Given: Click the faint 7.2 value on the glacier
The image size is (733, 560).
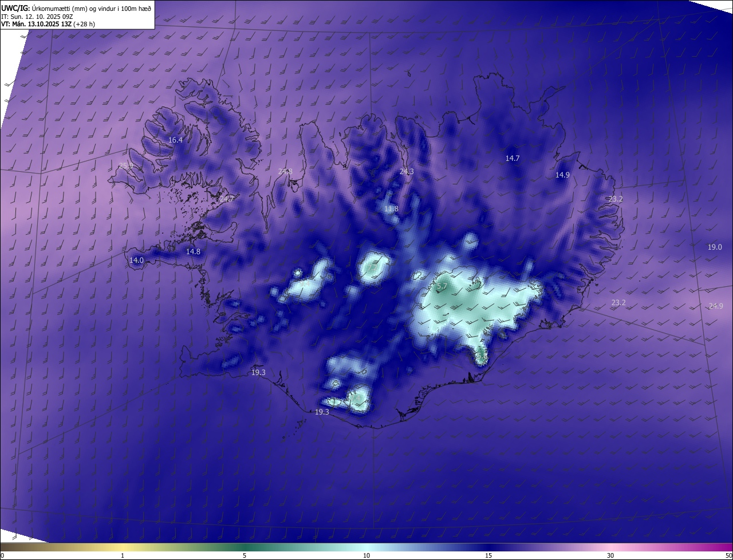Looking at the screenshot, I should click(x=372, y=267).
